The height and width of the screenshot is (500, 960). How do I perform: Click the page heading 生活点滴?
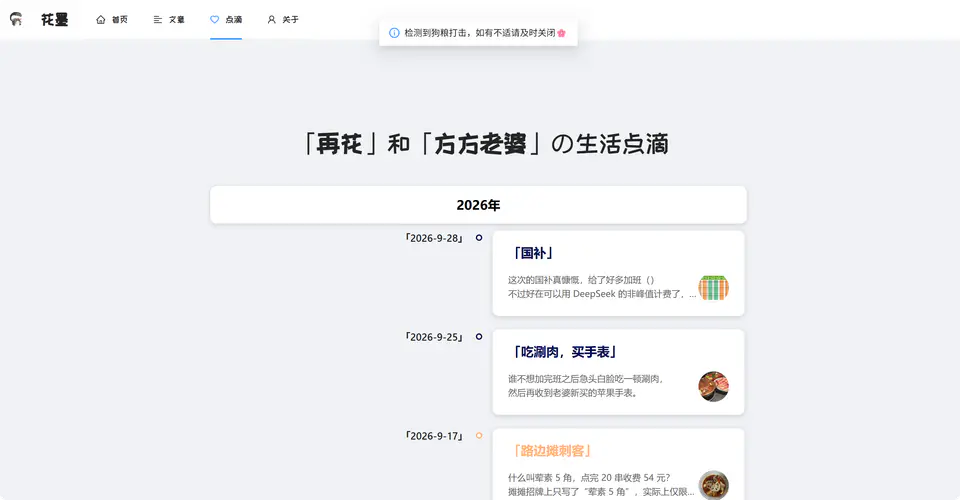click(622, 144)
